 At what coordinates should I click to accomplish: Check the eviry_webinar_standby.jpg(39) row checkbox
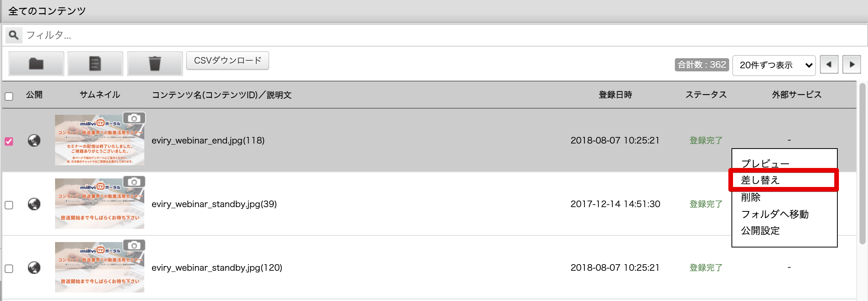[9, 205]
